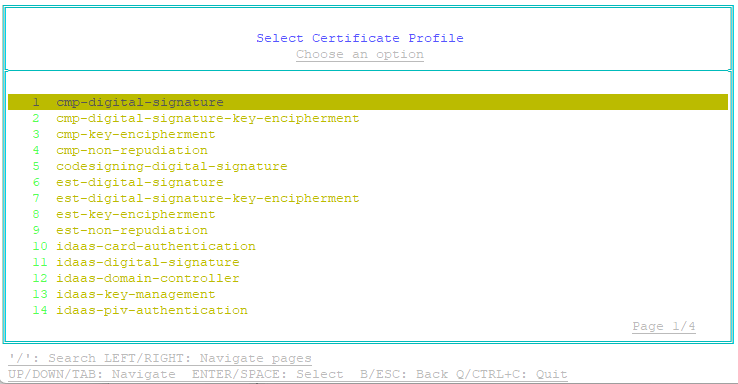Select the cmp-digital-signature profile
Screen dimensions: 738x384
[368, 102]
